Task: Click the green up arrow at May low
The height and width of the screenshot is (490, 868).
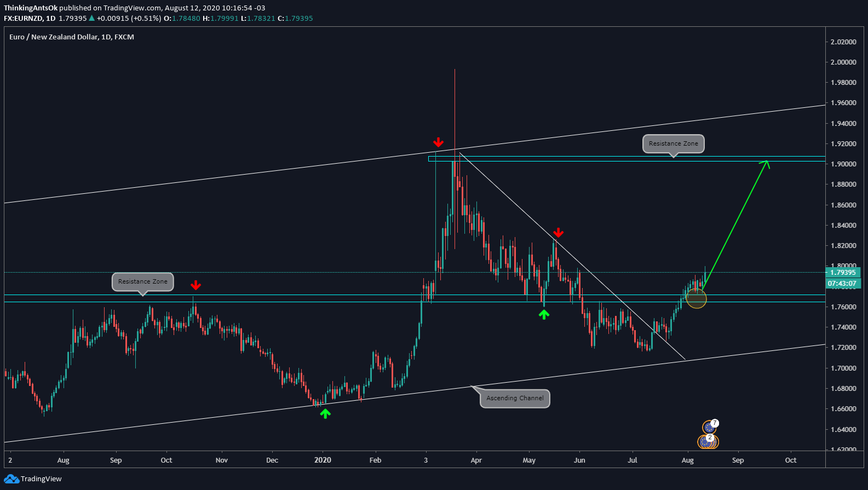Action: click(544, 314)
